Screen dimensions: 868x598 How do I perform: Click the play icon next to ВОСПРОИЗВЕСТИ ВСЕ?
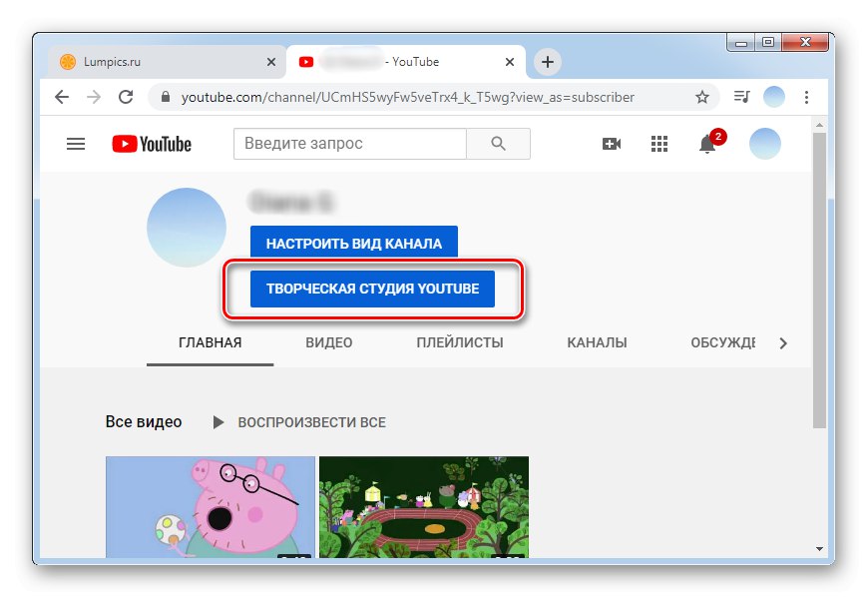[x=218, y=422]
